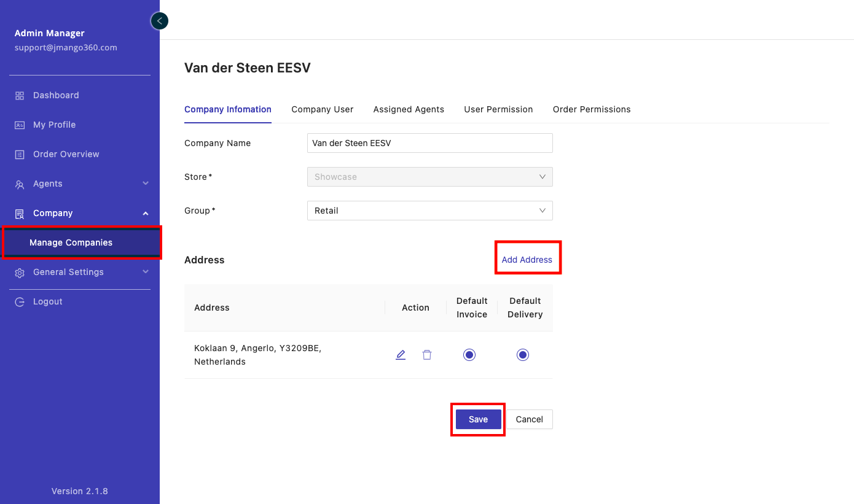
Task: Expand the Agents submenu chevron
Action: 146,184
